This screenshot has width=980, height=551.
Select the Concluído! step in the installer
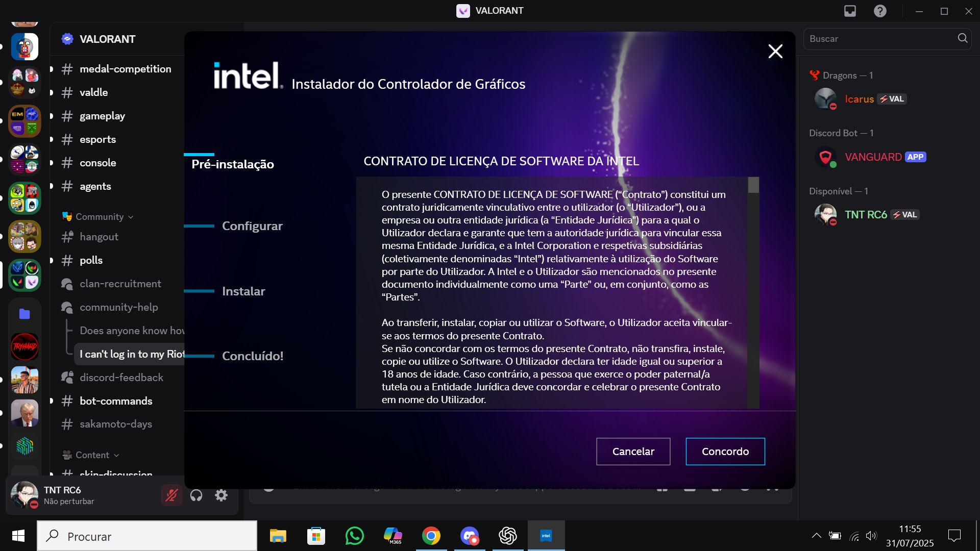coord(253,356)
